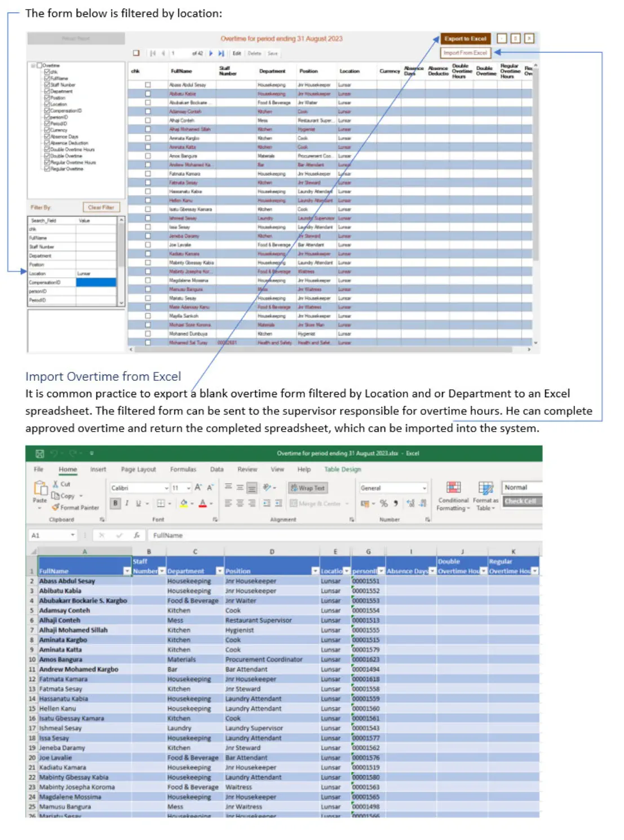Click the Font Color red A swatch
Screen dimensions: 624x840
coord(203,503)
